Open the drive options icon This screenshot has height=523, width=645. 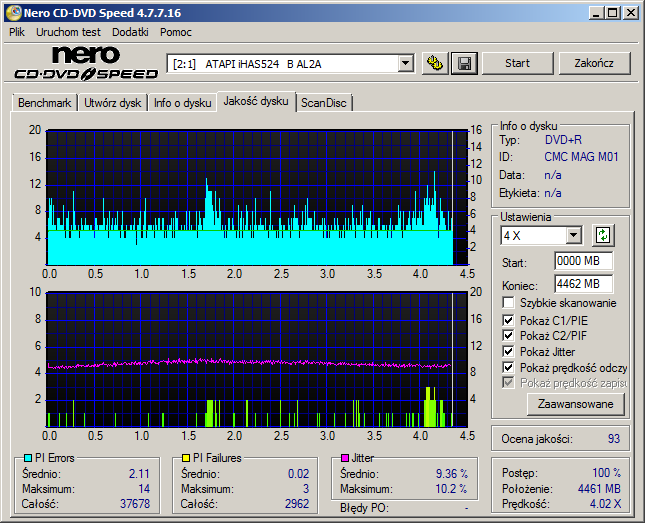435,63
